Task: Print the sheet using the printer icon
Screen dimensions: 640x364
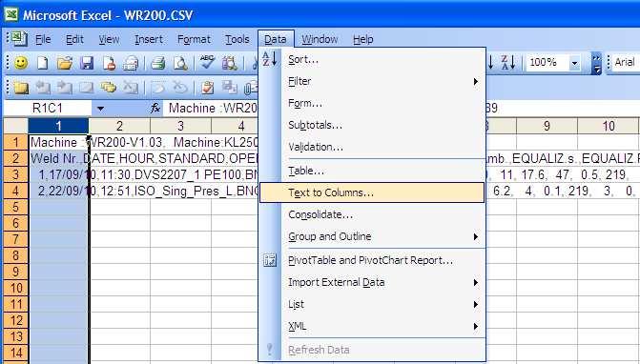Action: [x=158, y=63]
